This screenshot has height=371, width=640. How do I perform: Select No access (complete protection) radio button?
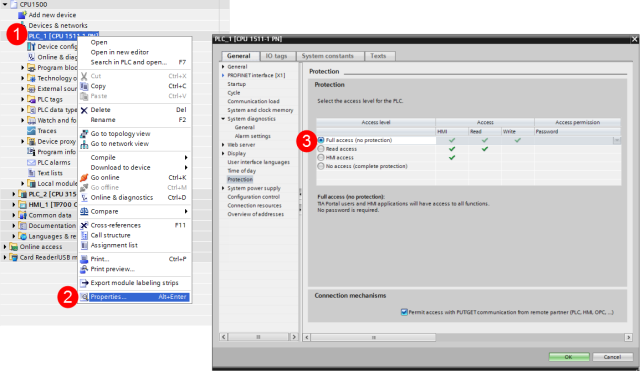[x=321, y=166]
